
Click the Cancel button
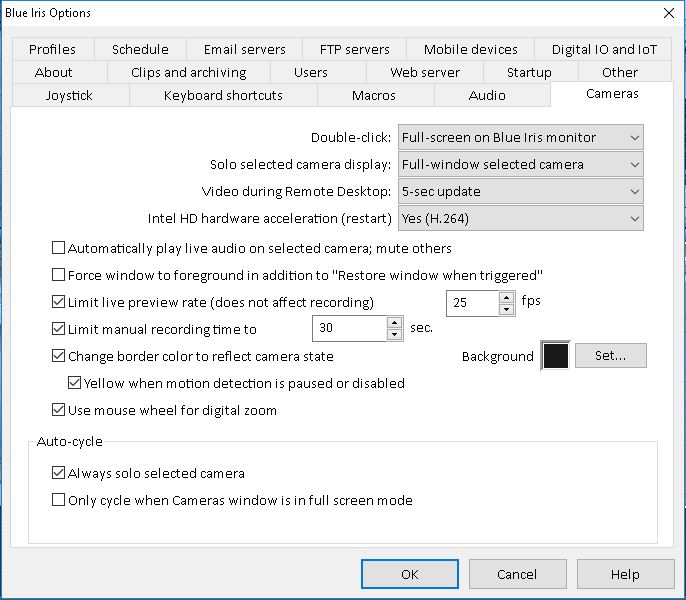click(518, 574)
